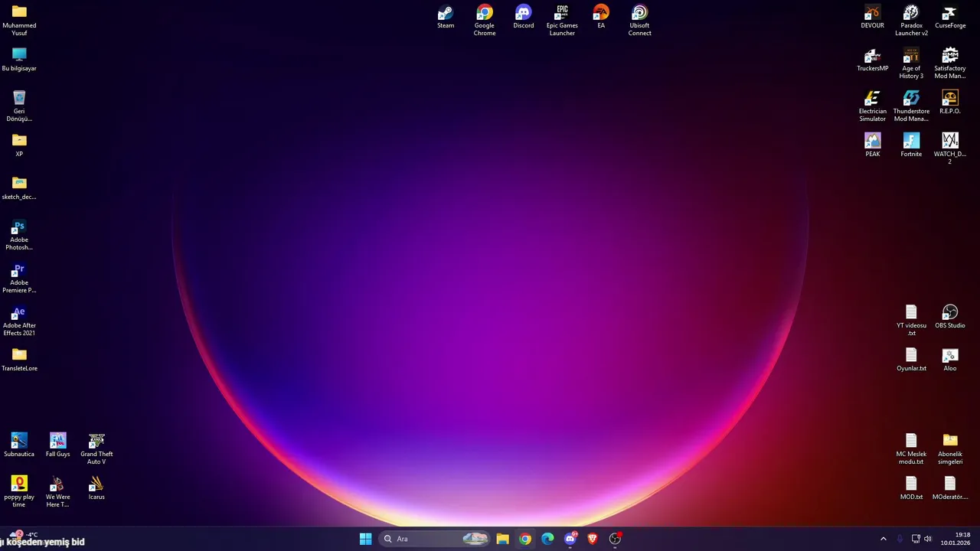This screenshot has height=551, width=980.
Task: Open the Steam desktop shortcut
Action: [x=446, y=17]
